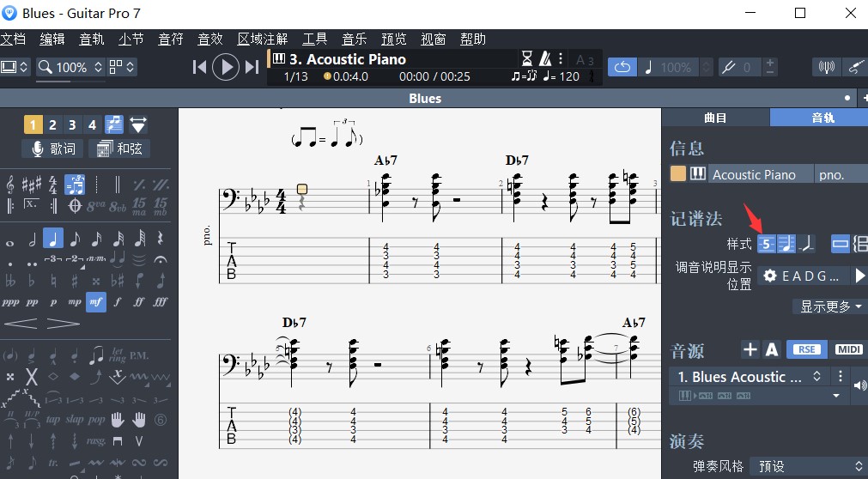The height and width of the screenshot is (479, 868).
Task: Select the treble clef icon
Action: 10,185
